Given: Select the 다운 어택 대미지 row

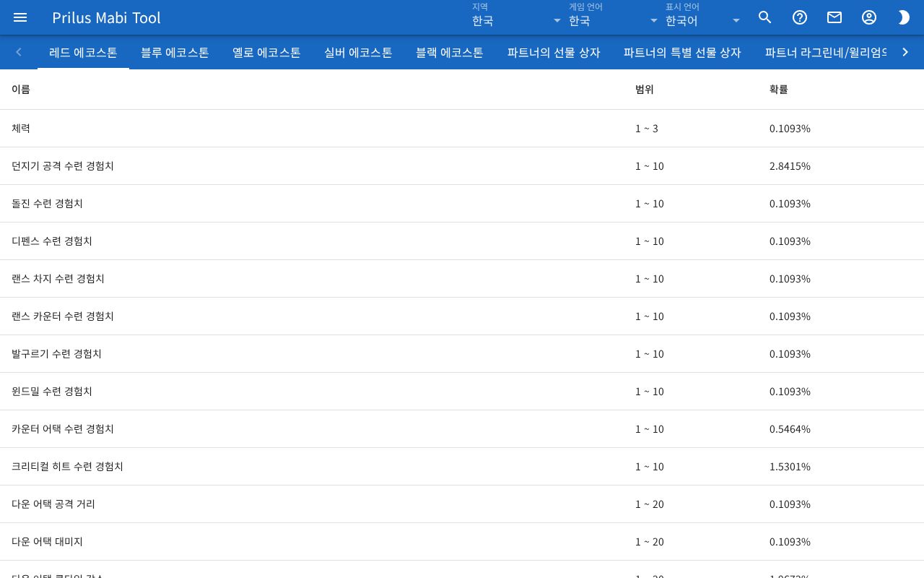Looking at the screenshot, I should tap(462, 542).
